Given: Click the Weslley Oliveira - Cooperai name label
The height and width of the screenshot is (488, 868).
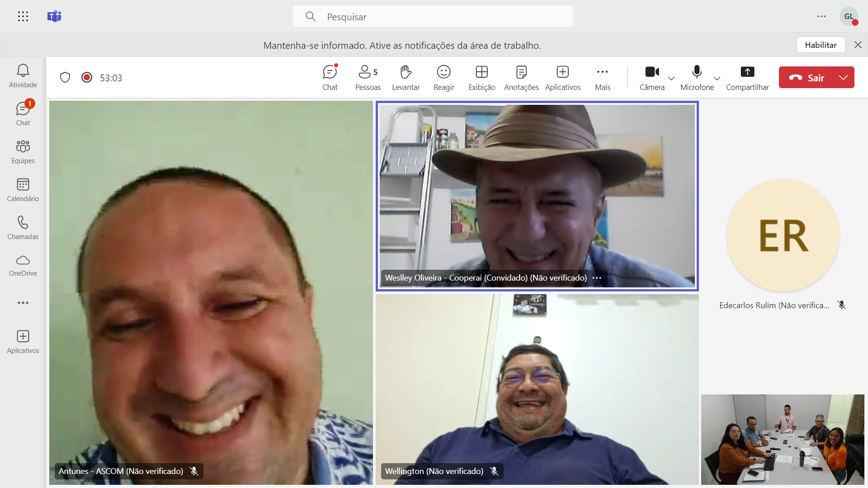Looking at the screenshot, I should point(486,278).
